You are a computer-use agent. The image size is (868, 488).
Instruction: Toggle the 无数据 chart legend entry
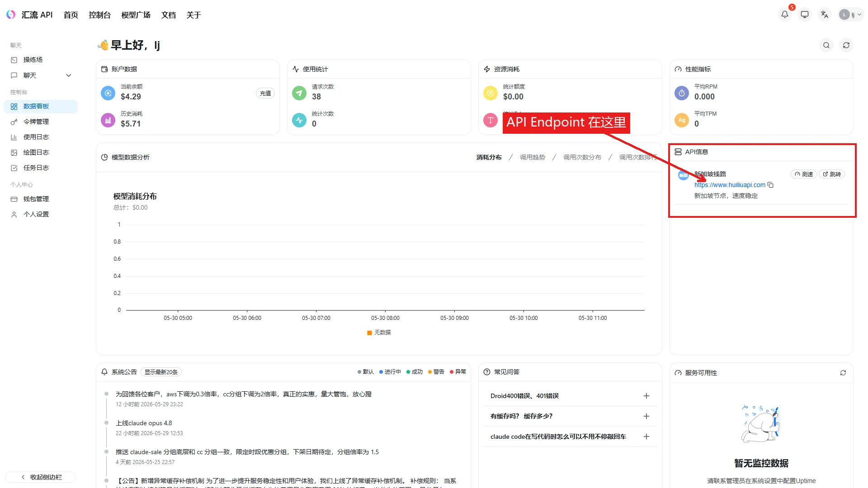(379, 333)
